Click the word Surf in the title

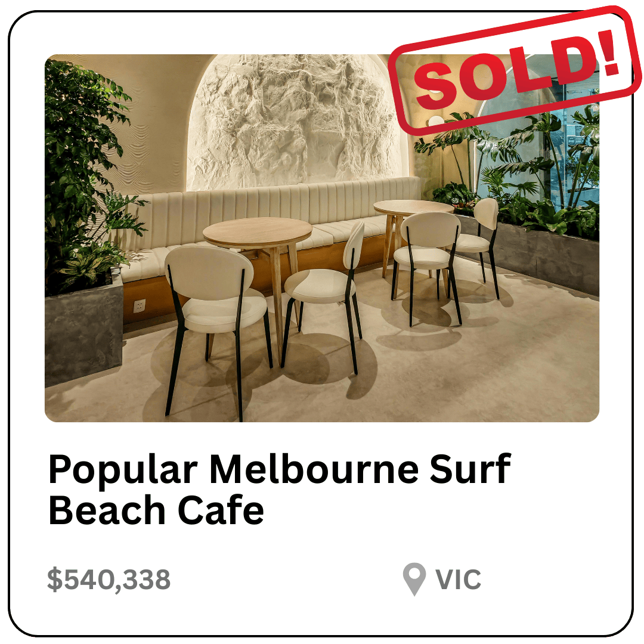coord(470,469)
